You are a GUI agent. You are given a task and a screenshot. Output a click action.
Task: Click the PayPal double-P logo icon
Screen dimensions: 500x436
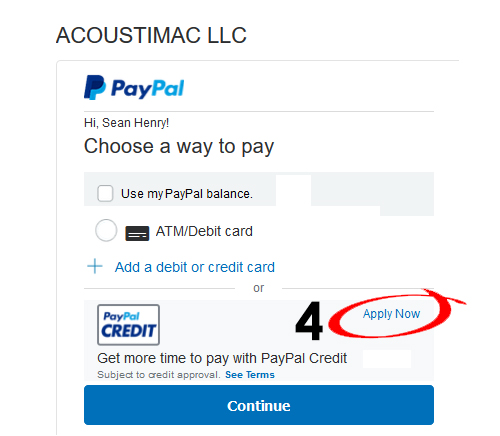(95, 87)
